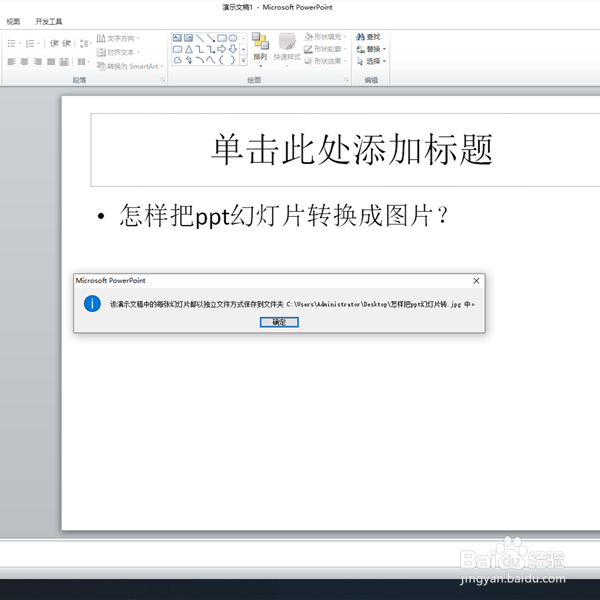Screen dimensions: 600x600
Task: Close the Microsoft PowerPoint message dialog
Action: coord(476,281)
